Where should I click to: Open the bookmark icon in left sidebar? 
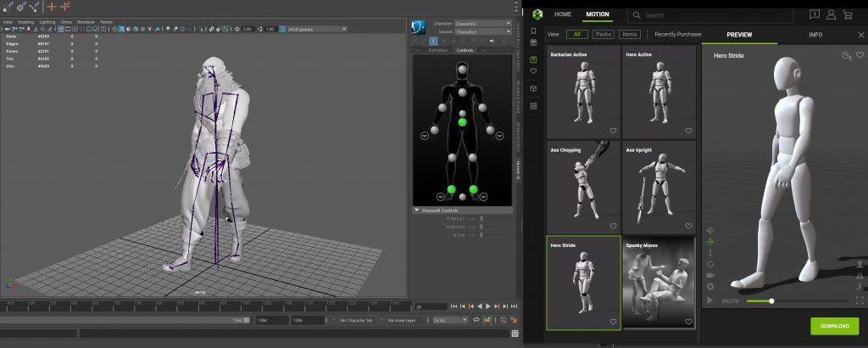tap(533, 31)
